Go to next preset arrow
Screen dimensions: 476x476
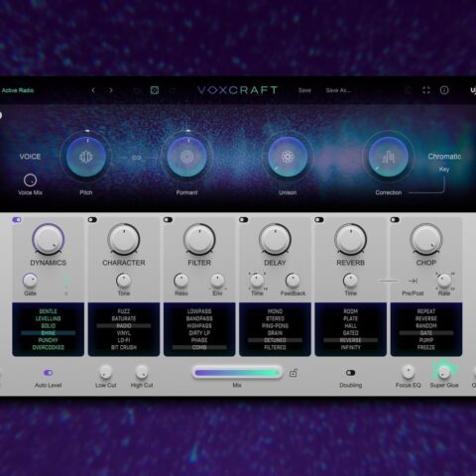point(111,90)
